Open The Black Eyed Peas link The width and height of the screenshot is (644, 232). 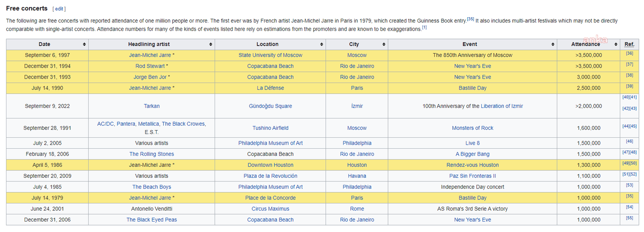point(152,220)
